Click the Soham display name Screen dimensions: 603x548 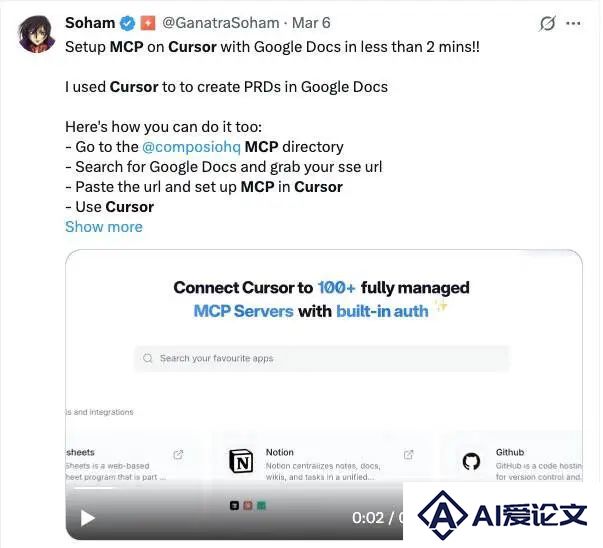(x=90, y=23)
